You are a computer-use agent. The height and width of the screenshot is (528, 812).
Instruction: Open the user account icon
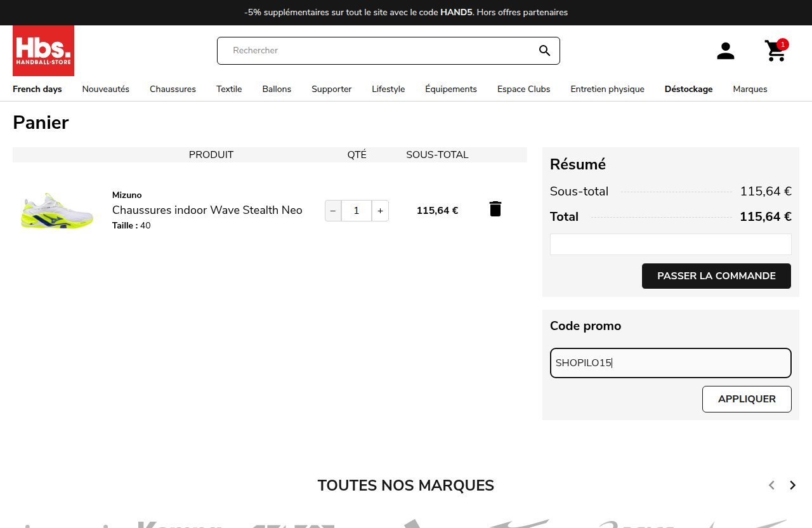pos(725,51)
